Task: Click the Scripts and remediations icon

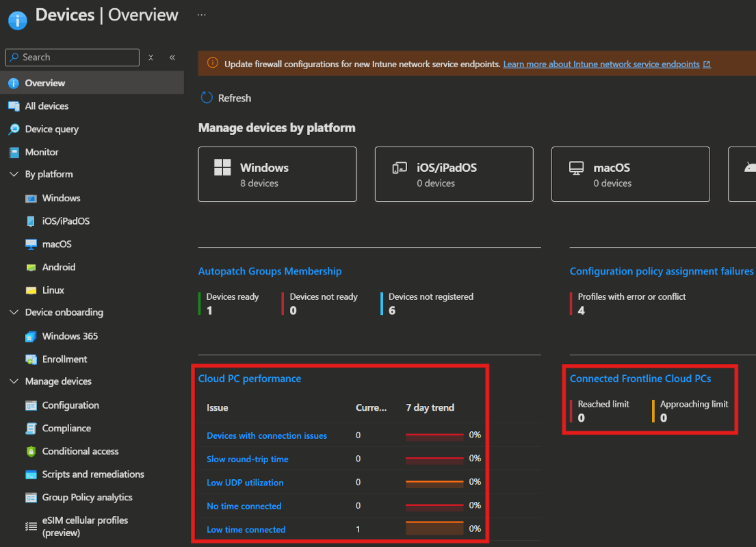Action: tap(31, 474)
